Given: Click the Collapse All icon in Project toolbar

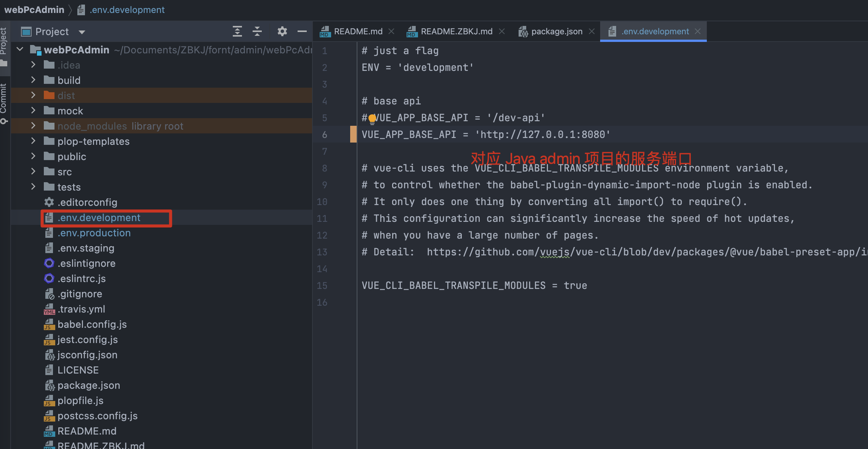Looking at the screenshot, I should click(257, 31).
